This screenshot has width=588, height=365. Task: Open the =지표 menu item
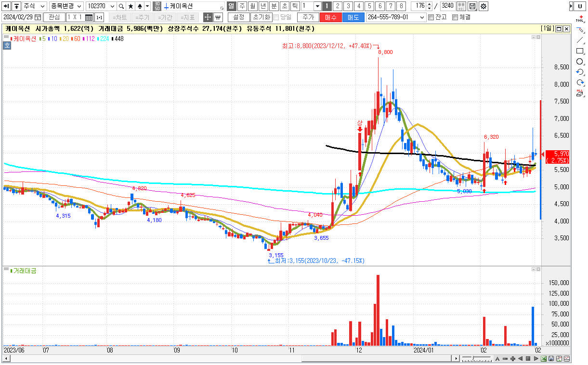(x=189, y=17)
